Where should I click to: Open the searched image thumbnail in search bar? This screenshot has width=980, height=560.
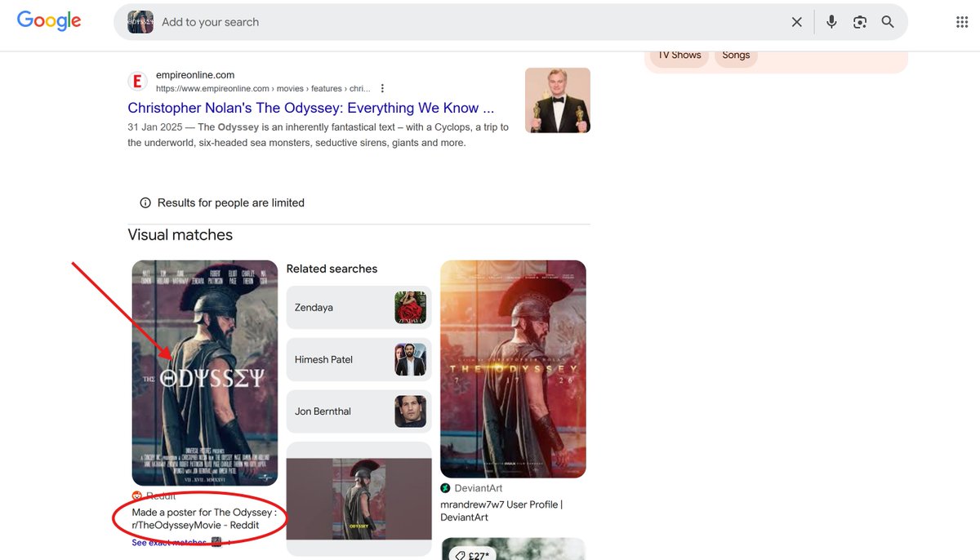140,22
